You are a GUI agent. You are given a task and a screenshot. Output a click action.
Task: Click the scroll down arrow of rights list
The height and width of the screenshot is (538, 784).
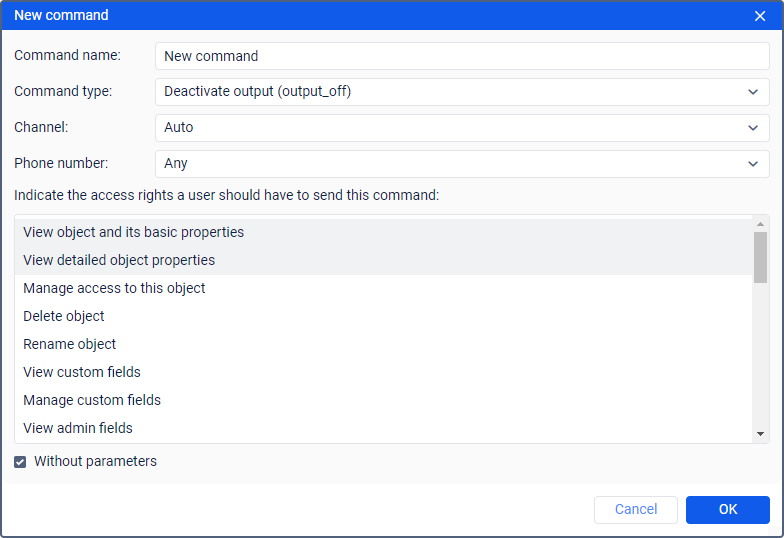tap(761, 434)
